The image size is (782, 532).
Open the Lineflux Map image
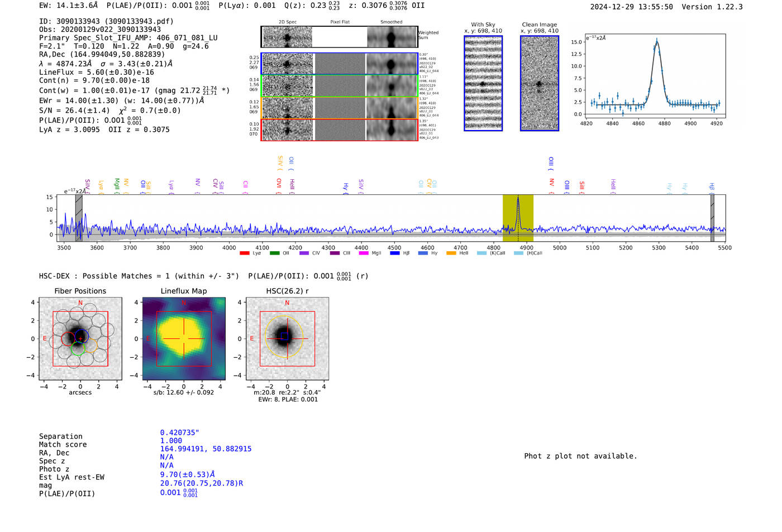[x=184, y=338]
